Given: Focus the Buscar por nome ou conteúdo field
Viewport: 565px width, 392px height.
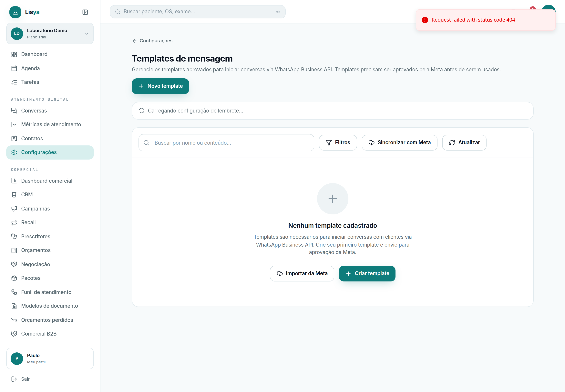Looking at the screenshot, I should (226, 143).
